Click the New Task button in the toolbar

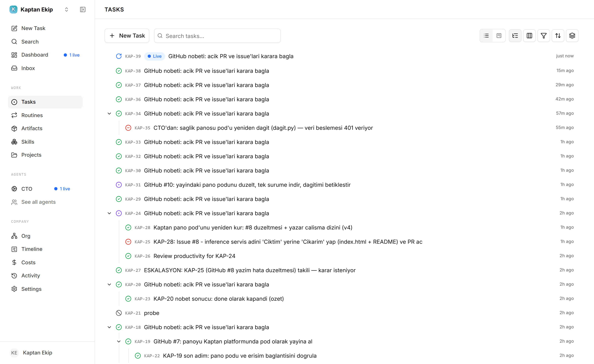click(127, 36)
